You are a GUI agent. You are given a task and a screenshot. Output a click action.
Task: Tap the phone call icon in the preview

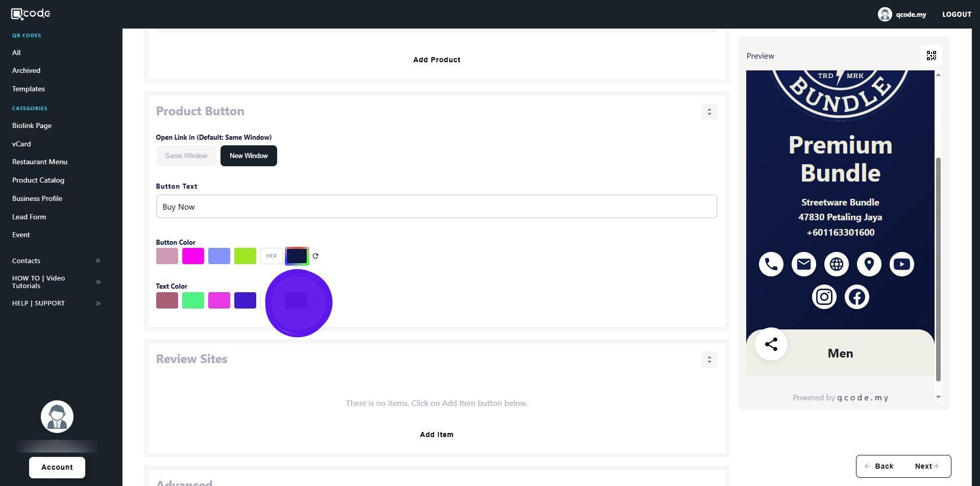(x=771, y=264)
